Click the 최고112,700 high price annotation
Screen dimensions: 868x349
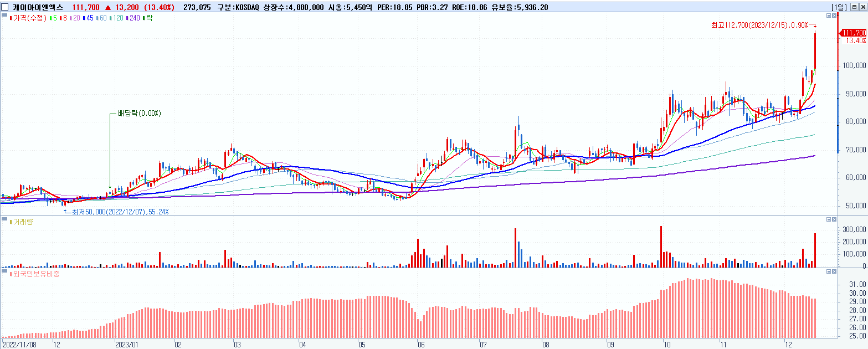click(x=759, y=25)
